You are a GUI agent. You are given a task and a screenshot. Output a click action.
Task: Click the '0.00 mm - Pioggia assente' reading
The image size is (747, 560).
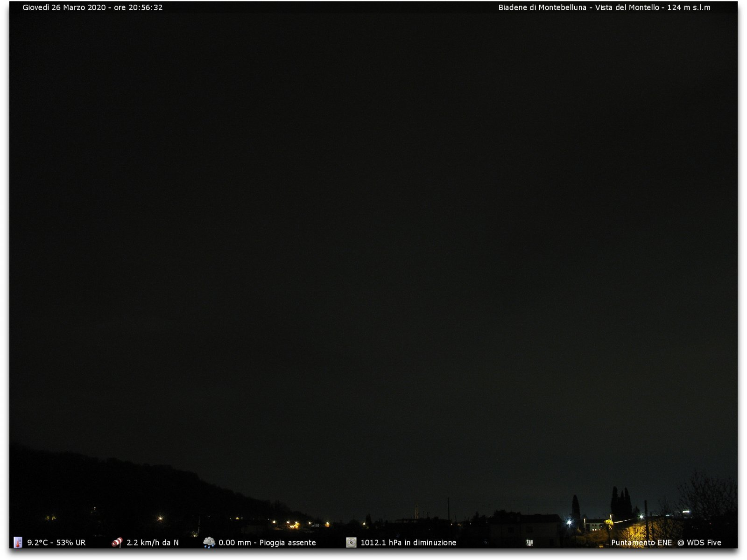267,543
